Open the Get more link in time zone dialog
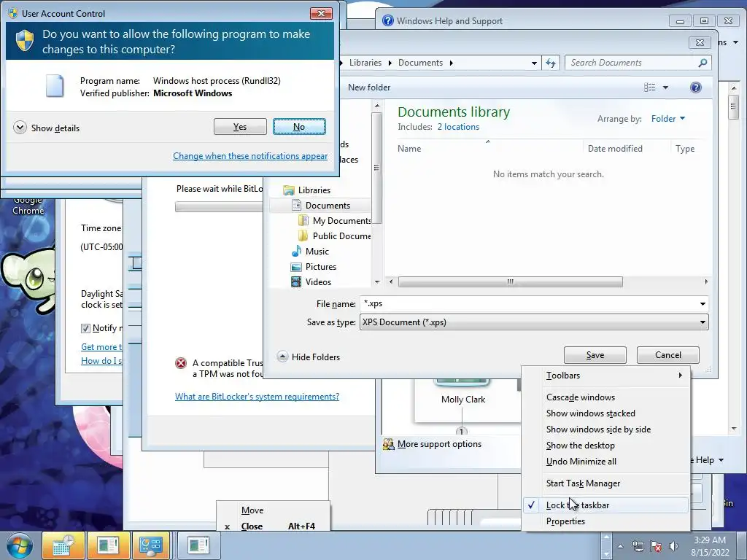This screenshot has height=560, width=747. pos(101,346)
